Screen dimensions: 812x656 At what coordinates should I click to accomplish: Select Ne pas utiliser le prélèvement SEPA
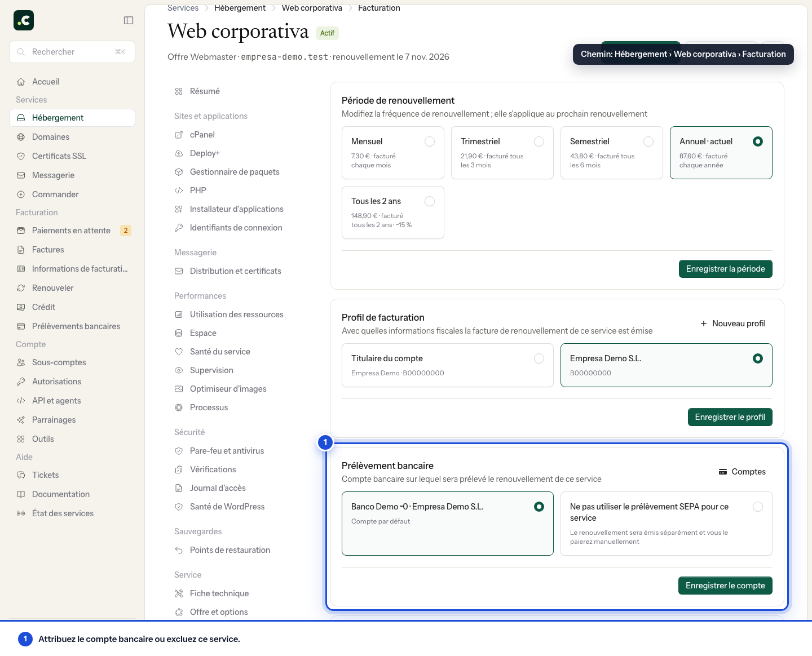[x=667, y=524]
